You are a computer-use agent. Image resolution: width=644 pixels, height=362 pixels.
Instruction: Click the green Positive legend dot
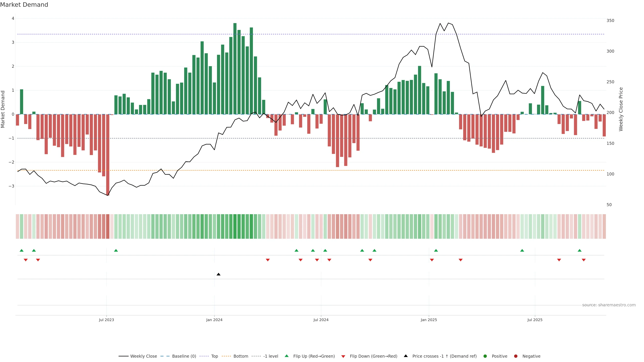point(485,356)
